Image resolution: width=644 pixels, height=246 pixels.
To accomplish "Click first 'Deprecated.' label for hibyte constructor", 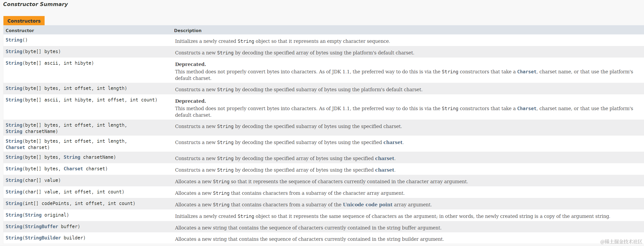I will 190,64.
